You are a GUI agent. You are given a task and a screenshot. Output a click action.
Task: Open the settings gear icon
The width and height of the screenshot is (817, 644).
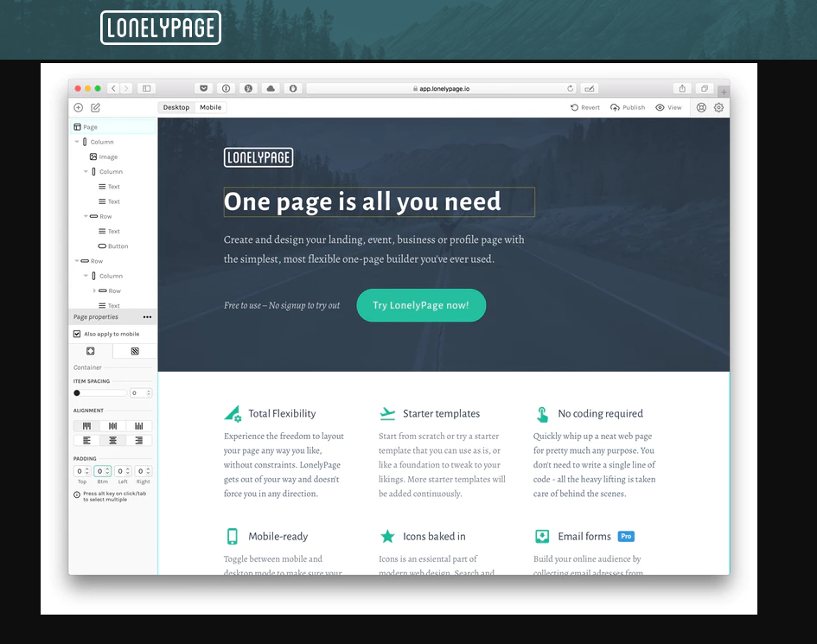(x=718, y=107)
